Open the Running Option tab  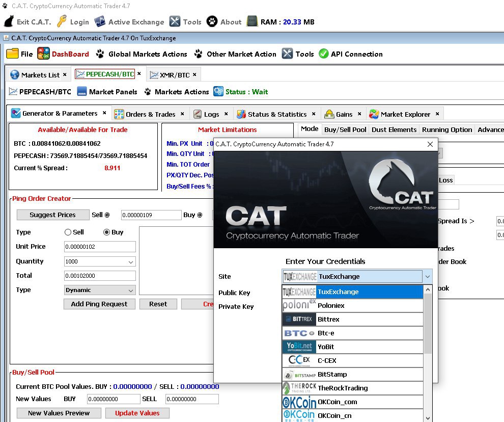[x=447, y=130]
